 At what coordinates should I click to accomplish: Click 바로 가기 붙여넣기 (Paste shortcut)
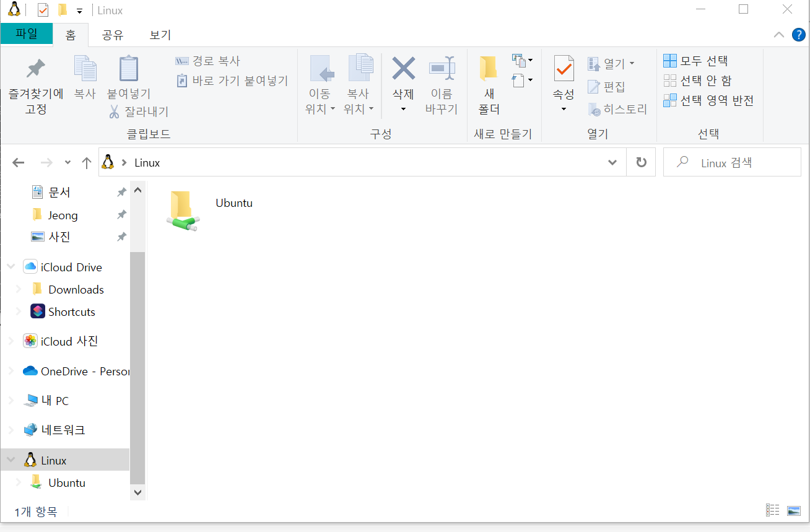tap(232, 81)
